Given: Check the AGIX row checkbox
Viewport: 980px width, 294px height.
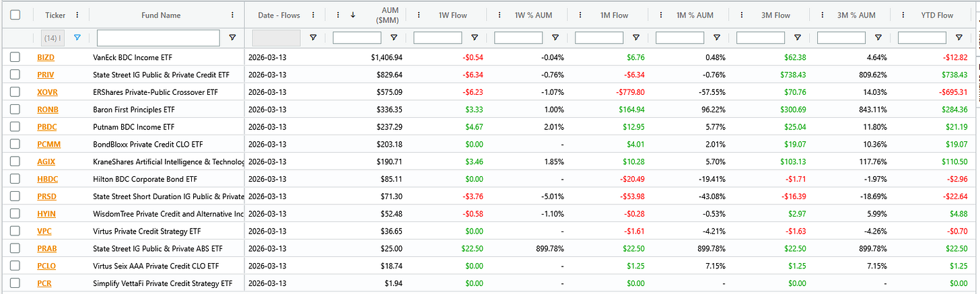Looking at the screenshot, I should point(15,161).
